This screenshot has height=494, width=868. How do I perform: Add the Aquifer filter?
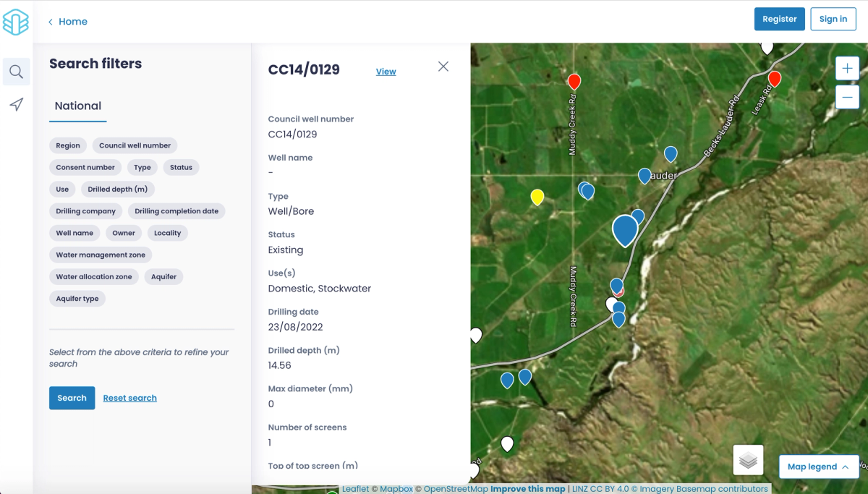tap(164, 276)
